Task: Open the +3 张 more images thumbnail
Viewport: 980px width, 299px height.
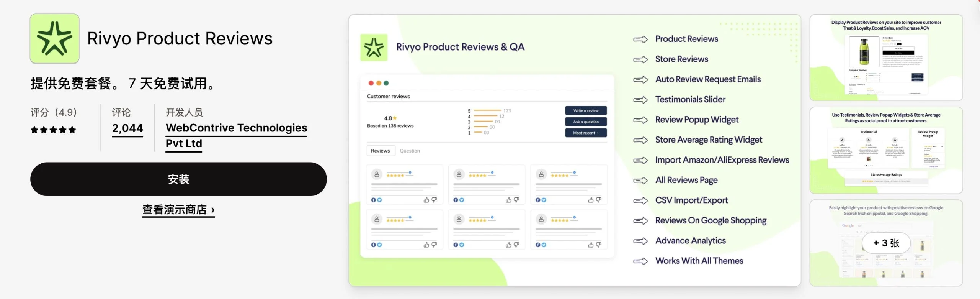Action: [x=886, y=243]
